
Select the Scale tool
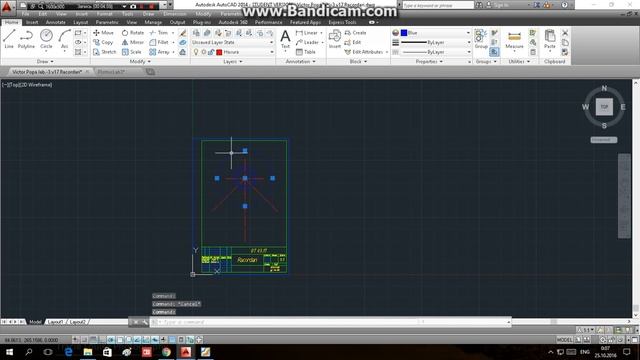[x=131, y=52]
